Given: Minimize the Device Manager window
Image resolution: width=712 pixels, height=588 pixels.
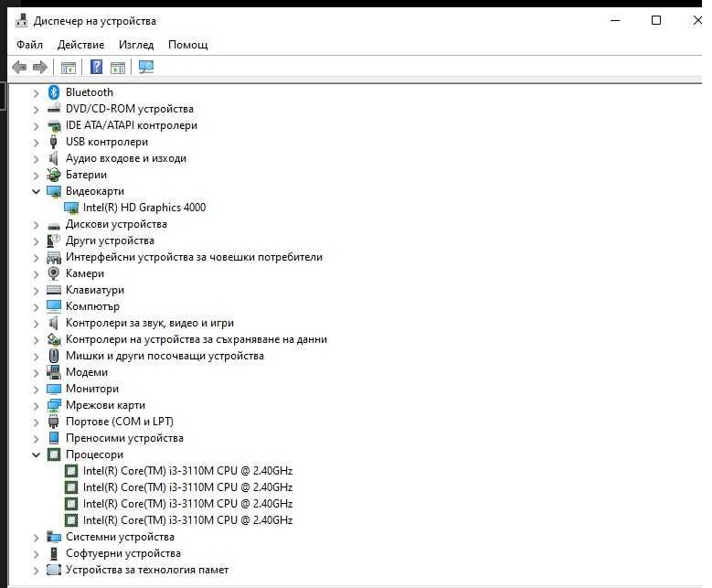Looking at the screenshot, I should point(615,20).
